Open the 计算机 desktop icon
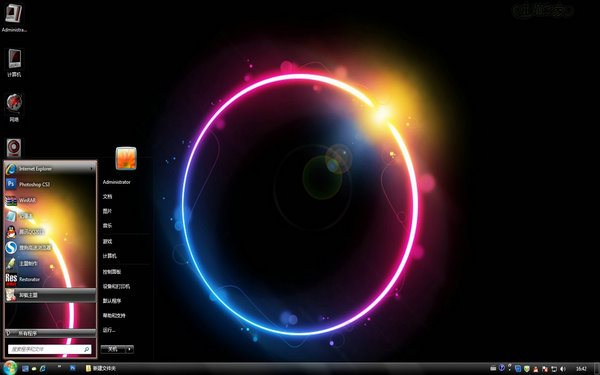 [x=14, y=63]
